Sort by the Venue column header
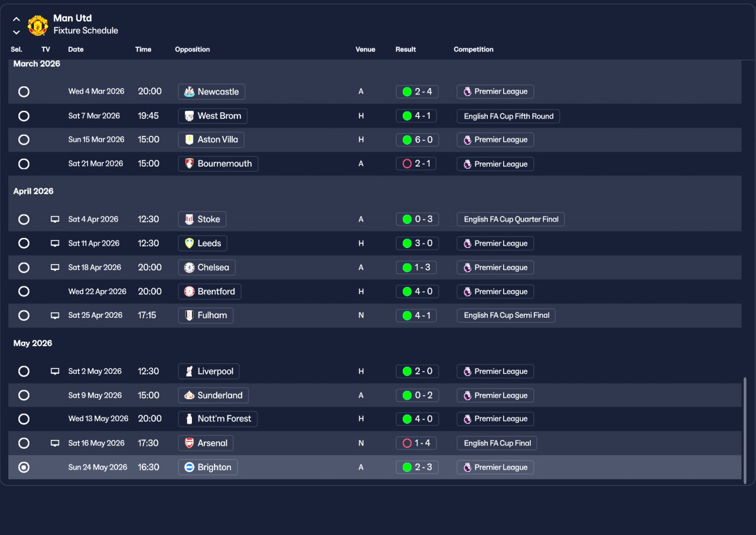756x535 pixels. click(x=366, y=50)
